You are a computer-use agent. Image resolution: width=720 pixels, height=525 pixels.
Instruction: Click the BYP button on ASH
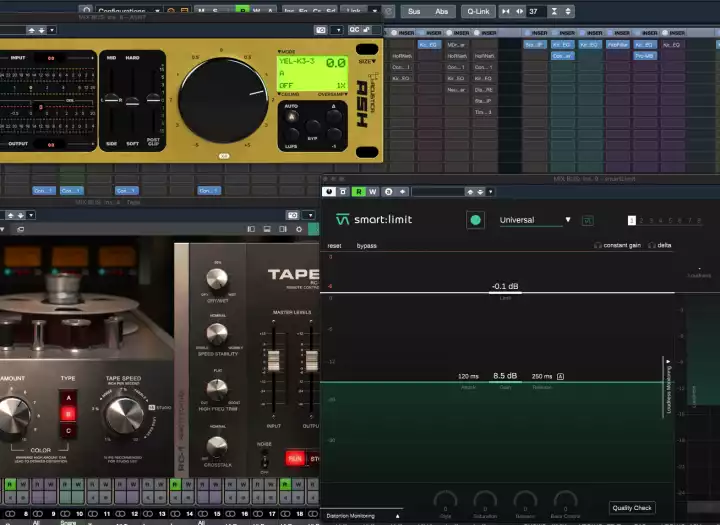click(x=312, y=126)
